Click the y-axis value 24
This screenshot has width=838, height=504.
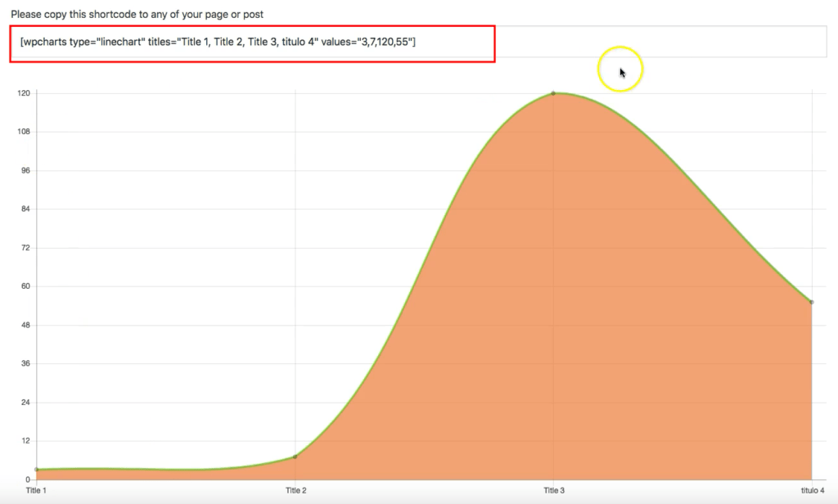pos(25,403)
